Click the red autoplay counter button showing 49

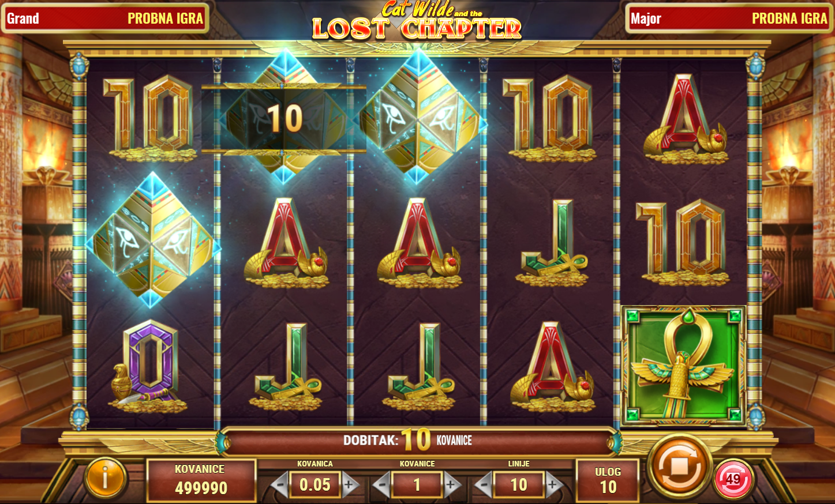(x=733, y=479)
